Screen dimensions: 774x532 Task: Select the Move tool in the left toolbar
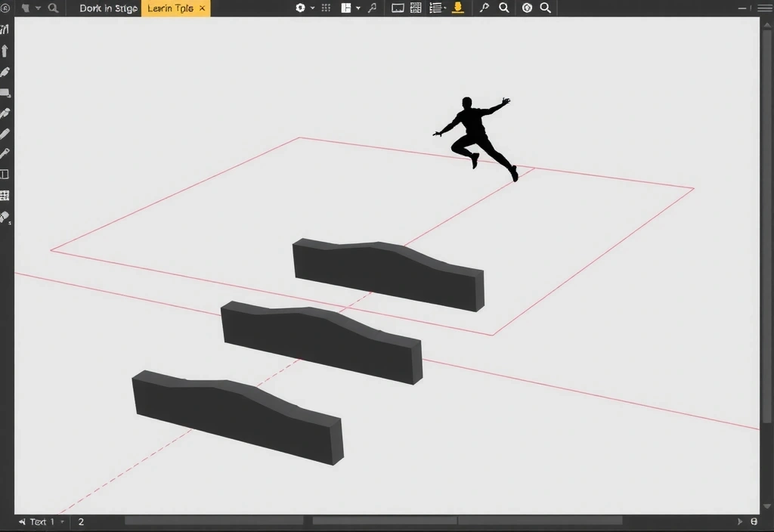coord(5,50)
